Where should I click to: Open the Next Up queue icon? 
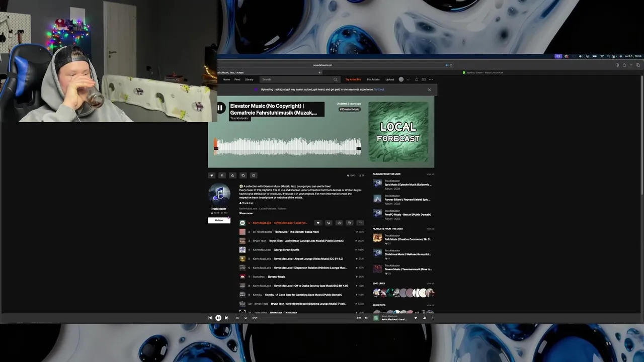click(x=433, y=318)
